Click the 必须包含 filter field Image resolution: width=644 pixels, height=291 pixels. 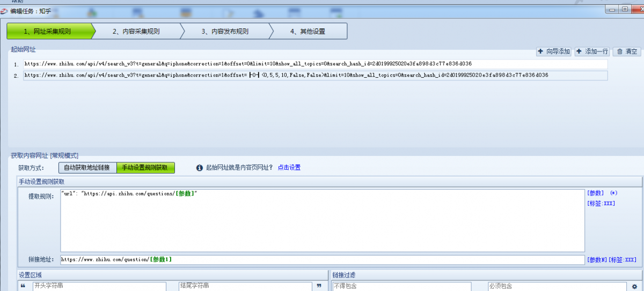point(557,286)
